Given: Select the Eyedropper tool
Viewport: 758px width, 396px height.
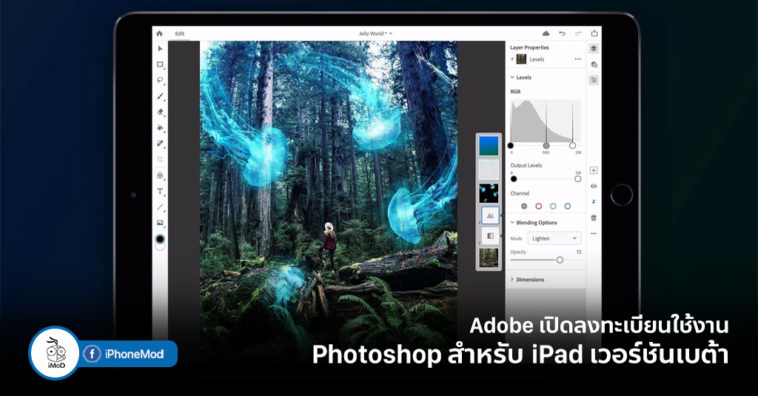Looking at the screenshot, I should point(160,144).
